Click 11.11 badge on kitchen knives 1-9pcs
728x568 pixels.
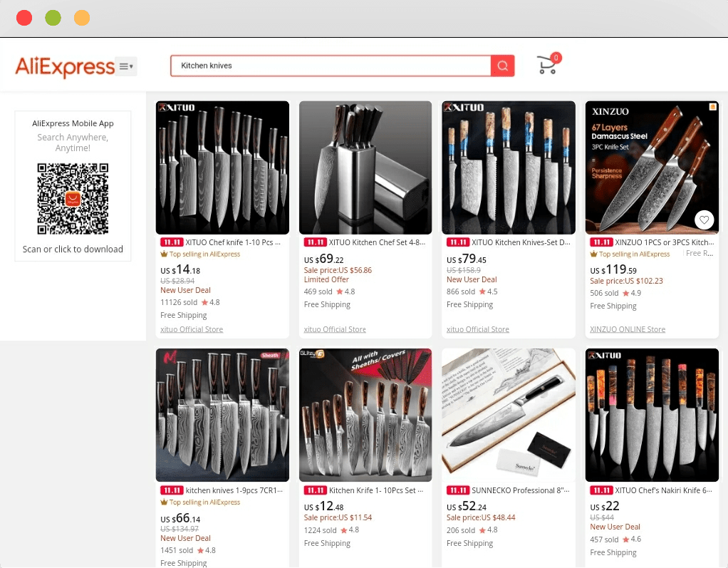coord(172,490)
